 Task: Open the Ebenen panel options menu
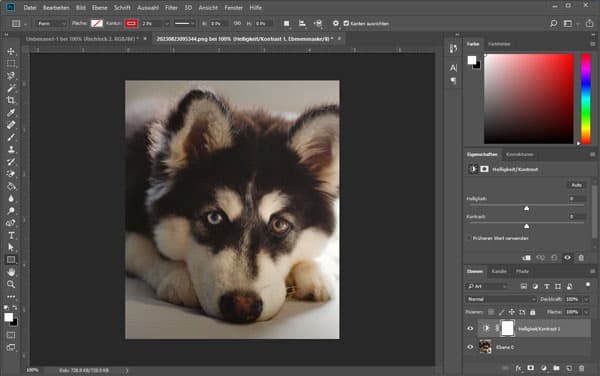pos(592,271)
